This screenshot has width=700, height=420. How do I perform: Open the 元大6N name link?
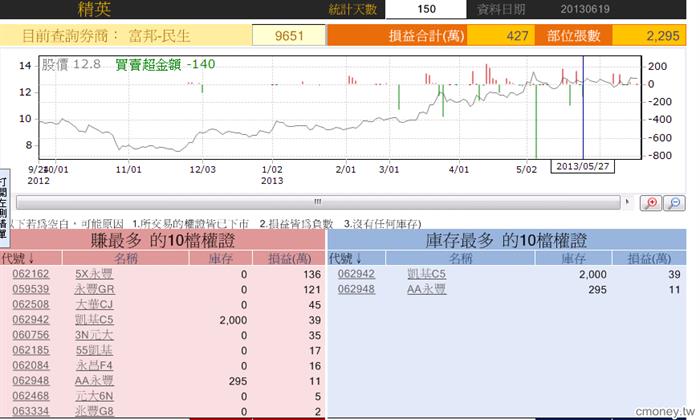[x=94, y=396]
